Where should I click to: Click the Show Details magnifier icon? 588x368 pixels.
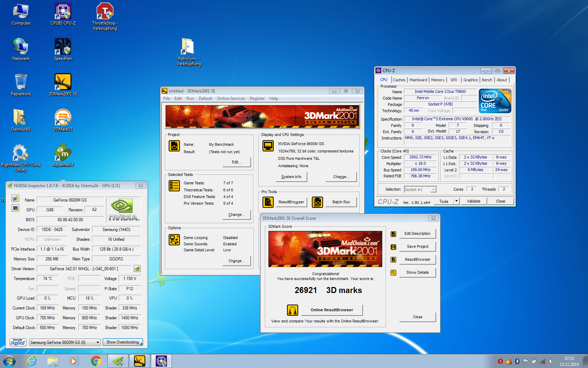coord(393,273)
